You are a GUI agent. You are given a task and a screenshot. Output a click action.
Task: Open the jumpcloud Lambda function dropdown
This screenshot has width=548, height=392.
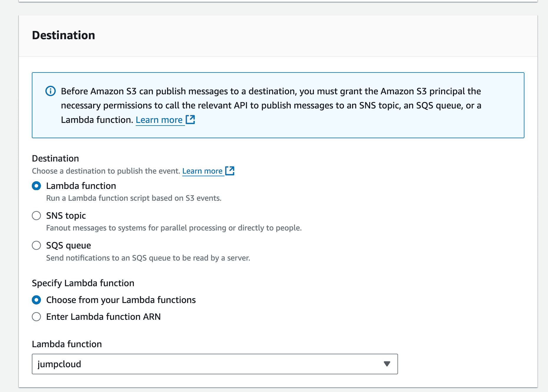coord(206,364)
